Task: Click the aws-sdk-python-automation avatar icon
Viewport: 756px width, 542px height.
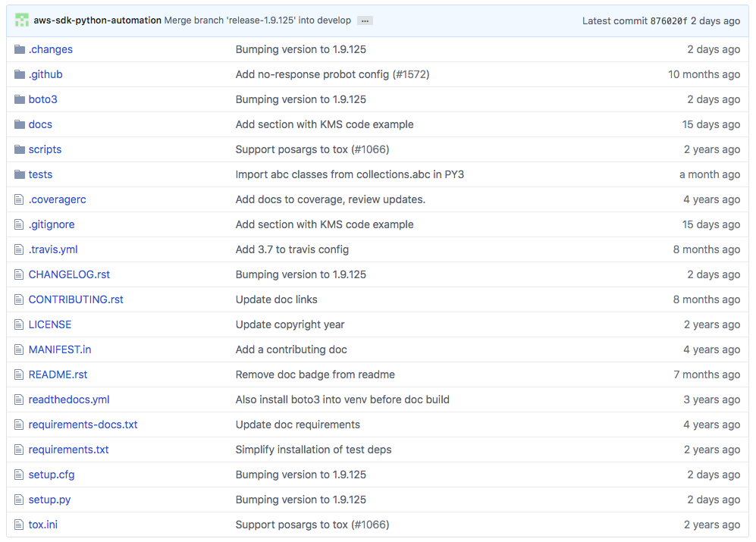Action: pos(21,20)
